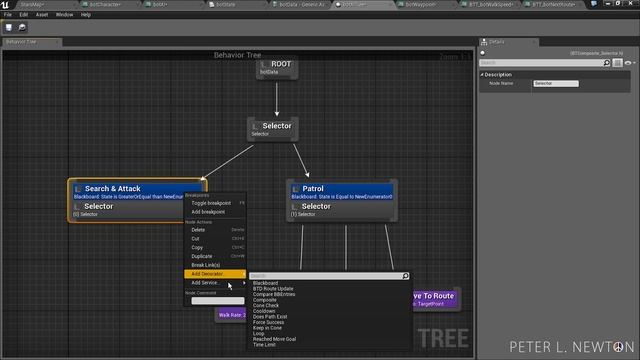Click the Search & Attack decorator icon

pyautogui.click(x=78, y=189)
